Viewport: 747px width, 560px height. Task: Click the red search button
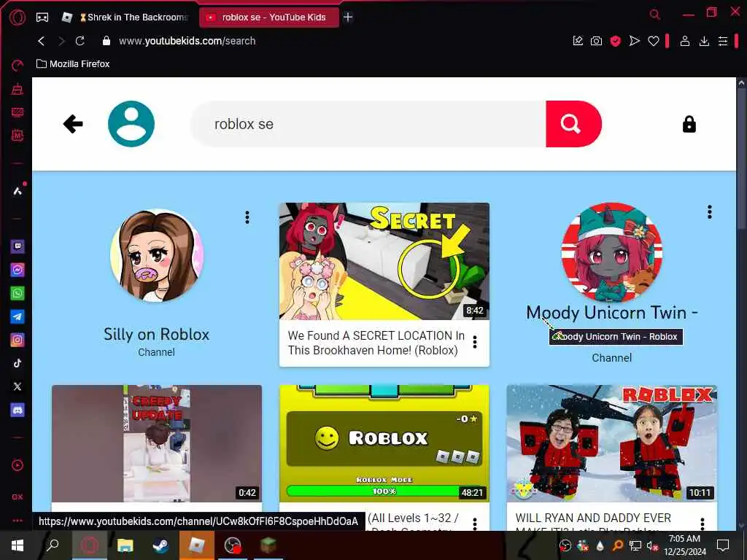[x=573, y=124]
